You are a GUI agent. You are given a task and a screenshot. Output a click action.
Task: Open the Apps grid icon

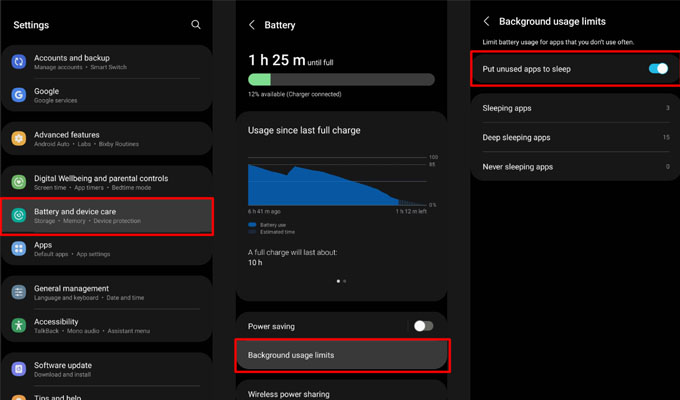tap(19, 249)
